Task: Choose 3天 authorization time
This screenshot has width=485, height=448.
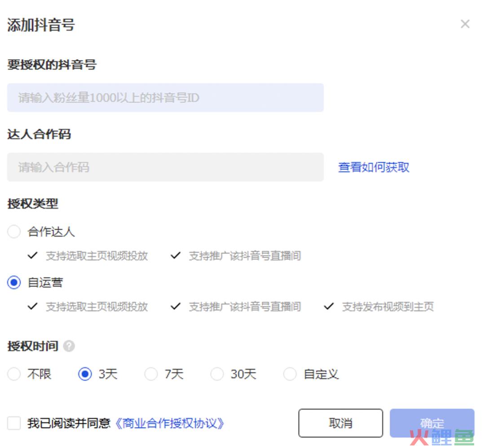Action: coord(85,374)
